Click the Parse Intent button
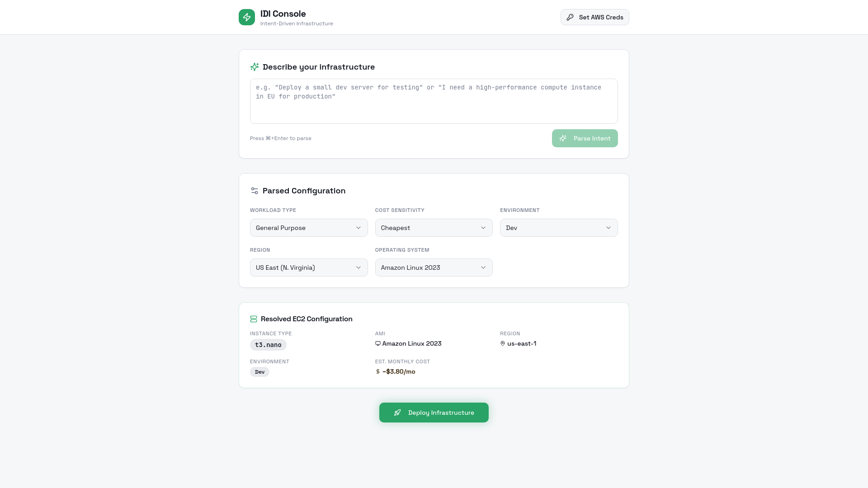Screen dimensions: 868x488 pyautogui.click(x=585, y=138)
